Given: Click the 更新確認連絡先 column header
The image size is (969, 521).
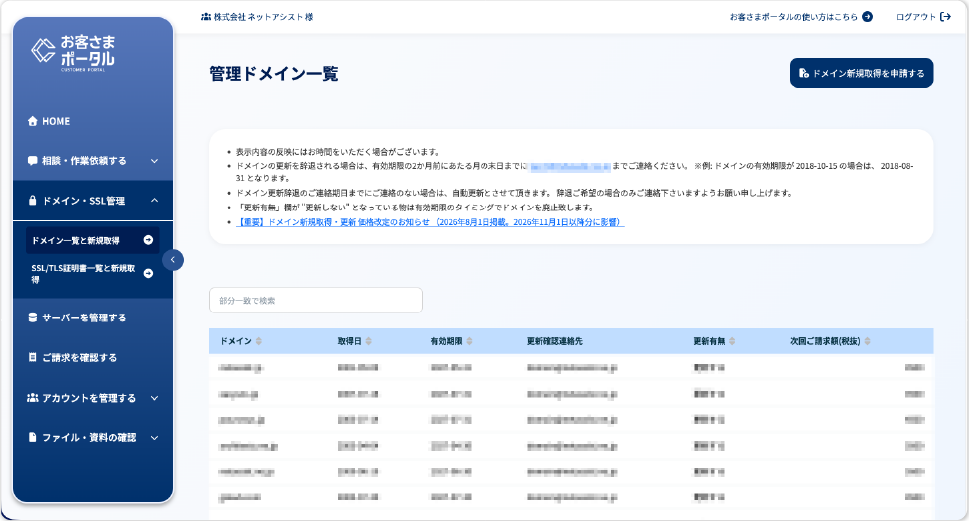Looking at the screenshot, I should click(x=554, y=341).
